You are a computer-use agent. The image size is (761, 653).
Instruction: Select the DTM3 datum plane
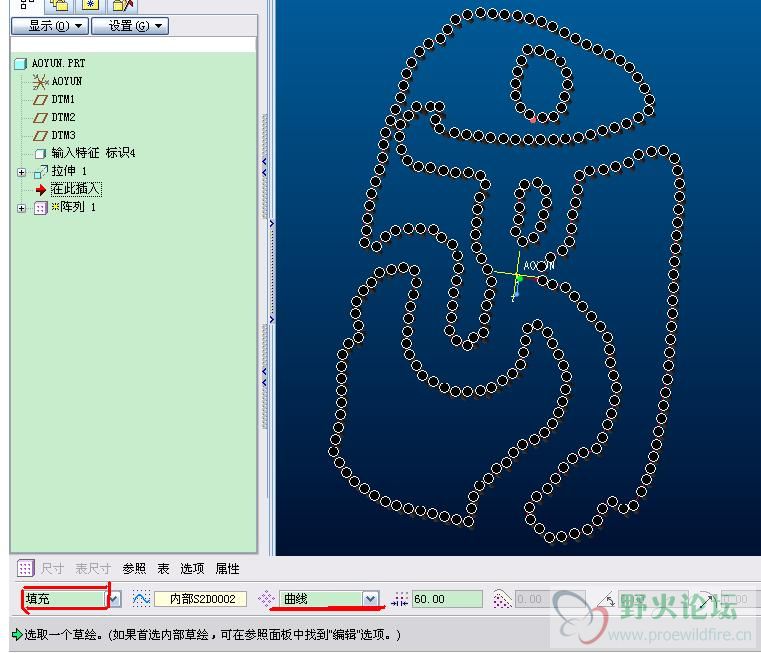(x=54, y=135)
